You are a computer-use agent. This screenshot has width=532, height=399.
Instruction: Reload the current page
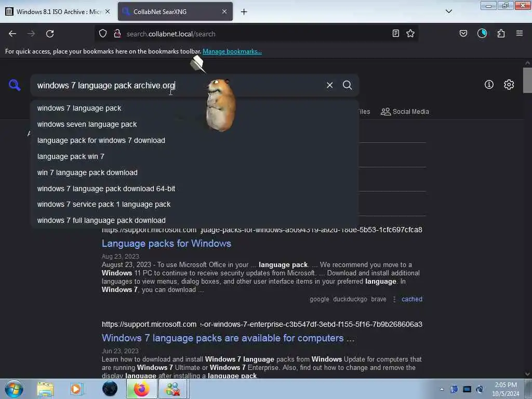[x=50, y=34]
